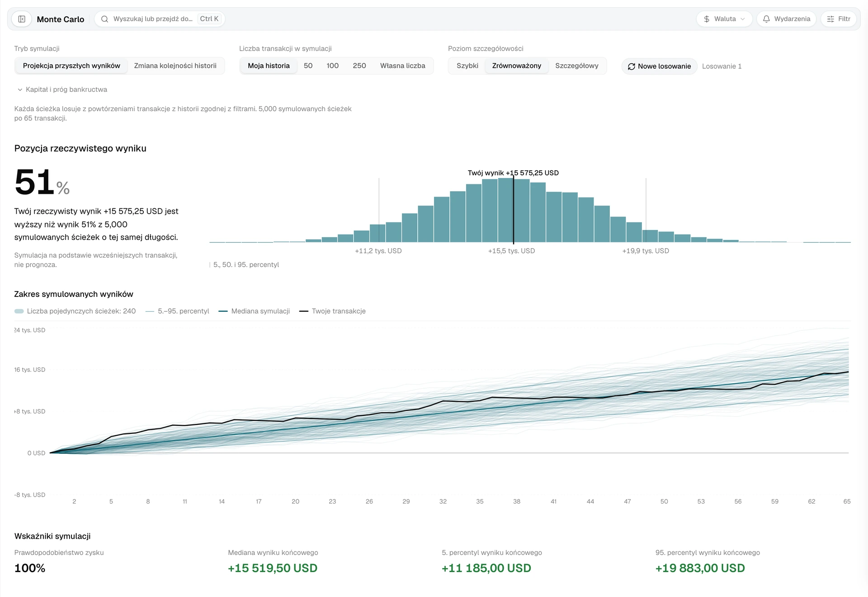Select Szybki detail level
Viewport: 868px width, 597px height.
click(x=467, y=66)
